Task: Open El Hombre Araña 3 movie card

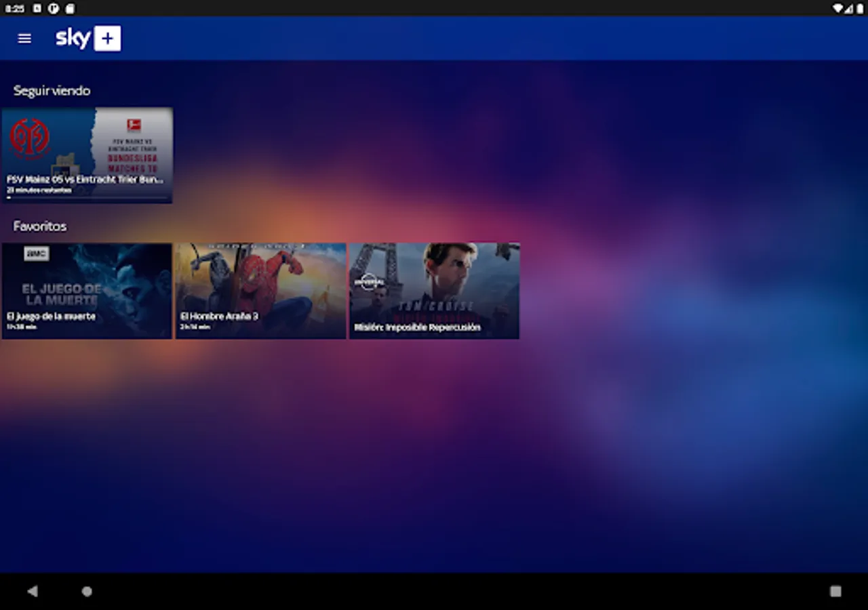Action: [x=260, y=291]
